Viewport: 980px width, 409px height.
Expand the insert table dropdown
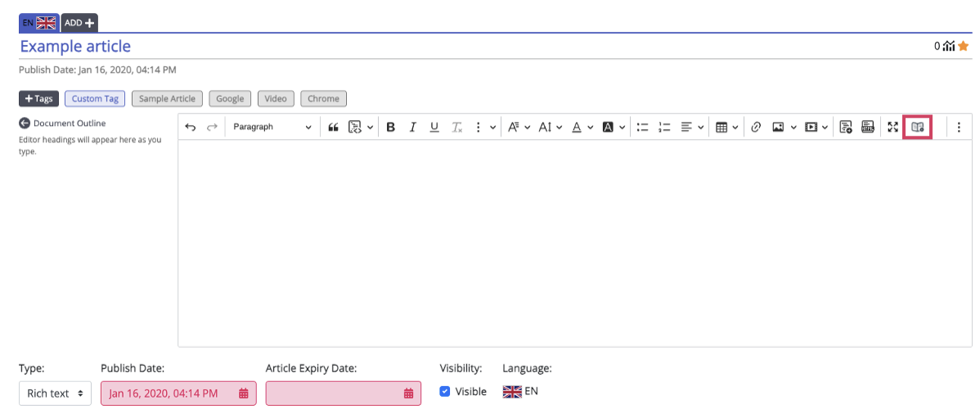(x=726, y=128)
